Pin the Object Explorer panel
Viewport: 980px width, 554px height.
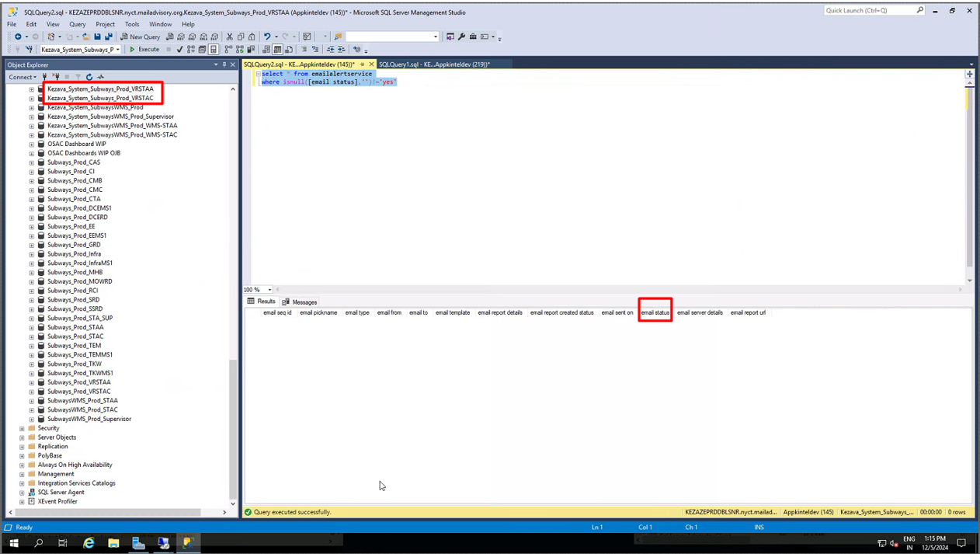pyautogui.click(x=224, y=64)
